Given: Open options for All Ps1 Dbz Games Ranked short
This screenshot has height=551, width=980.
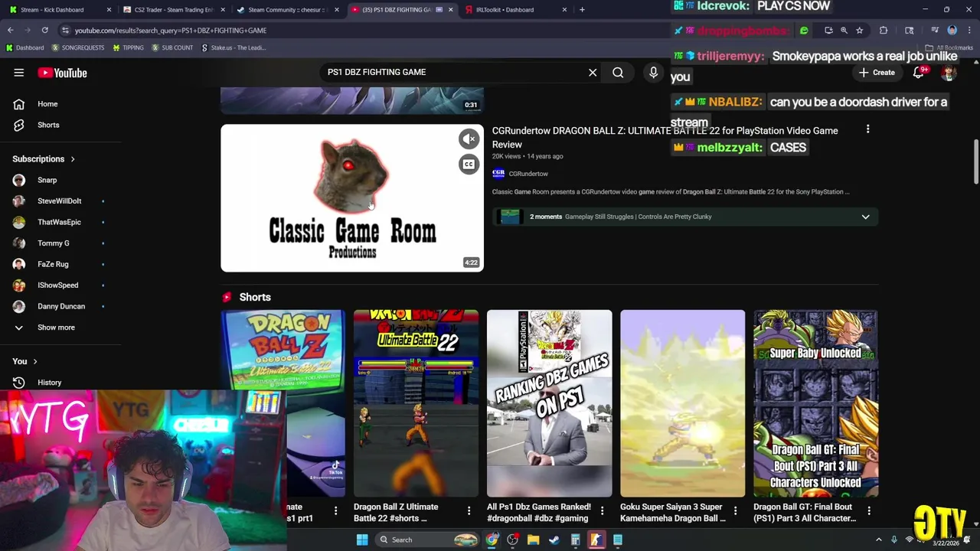Looking at the screenshot, I should 602,510.
